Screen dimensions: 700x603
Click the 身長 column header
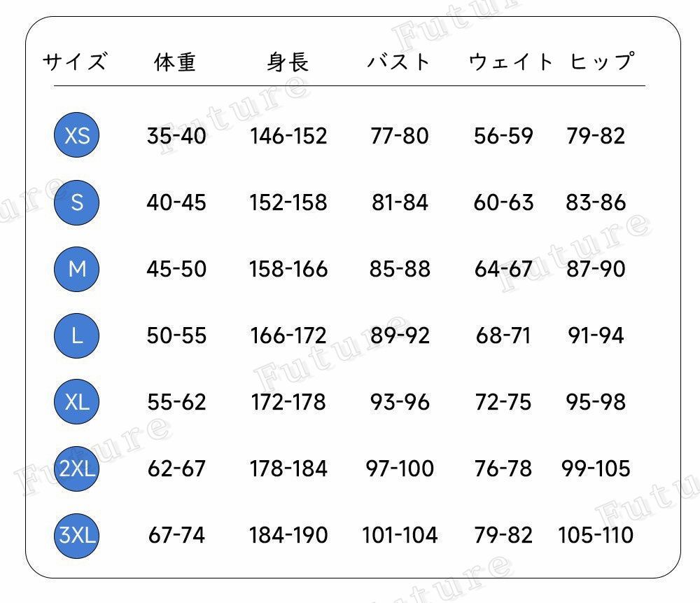(x=288, y=62)
